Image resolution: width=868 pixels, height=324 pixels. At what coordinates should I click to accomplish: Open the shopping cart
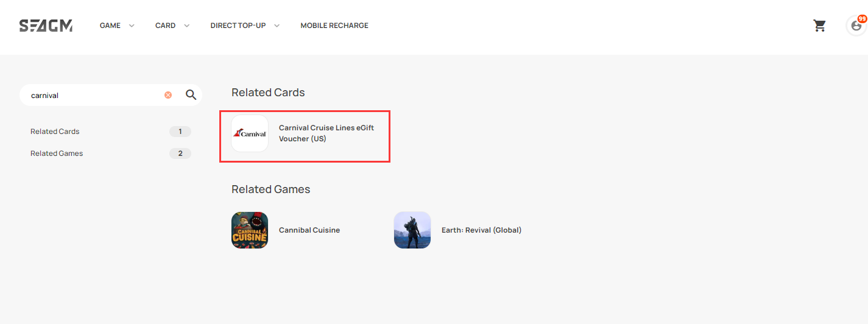[x=820, y=26]
